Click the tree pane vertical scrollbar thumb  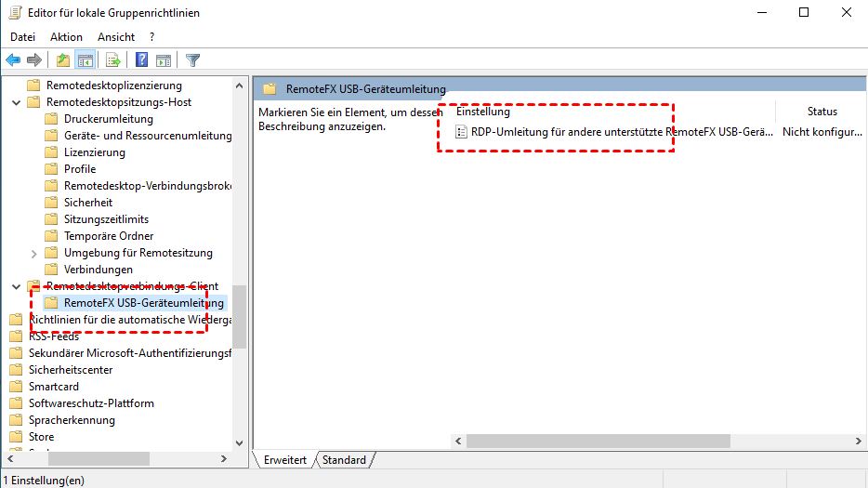point(239,316)
